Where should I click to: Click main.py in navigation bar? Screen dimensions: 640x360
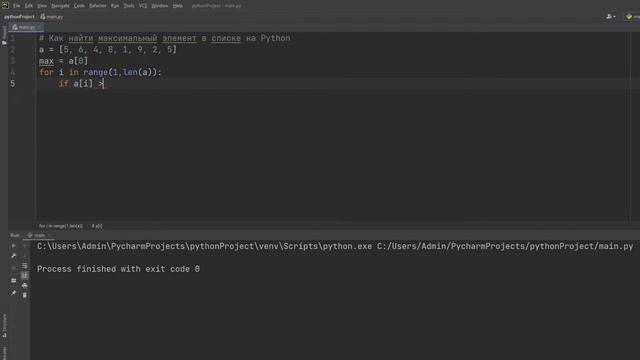click(52, 17)
